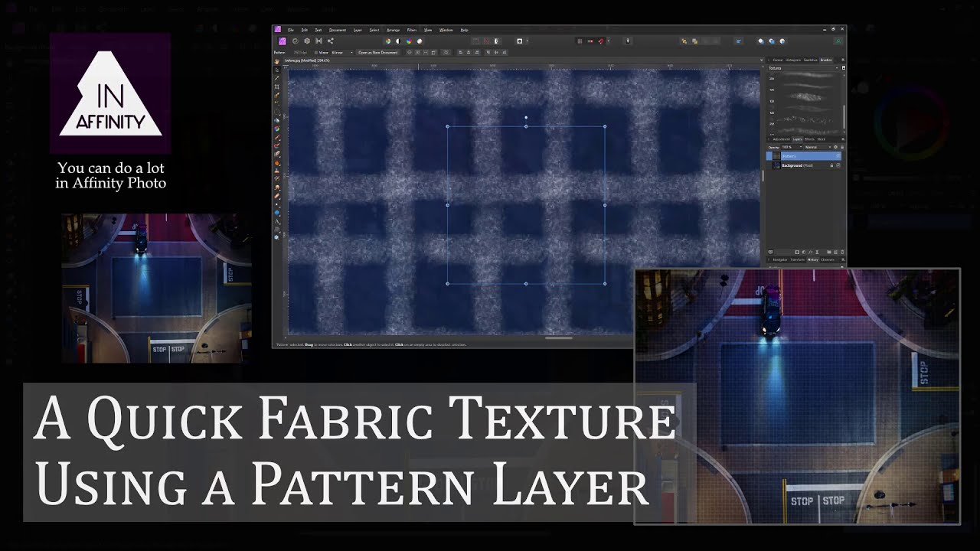Click Adjustments icon at bottom of Layers panel
The image size is (980, 551).
click(804, 252)
